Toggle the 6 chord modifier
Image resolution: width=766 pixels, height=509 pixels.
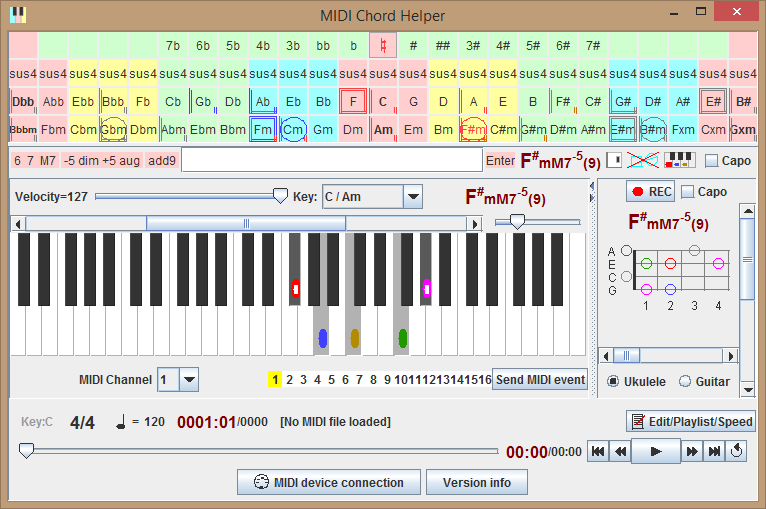coord(18,161)
